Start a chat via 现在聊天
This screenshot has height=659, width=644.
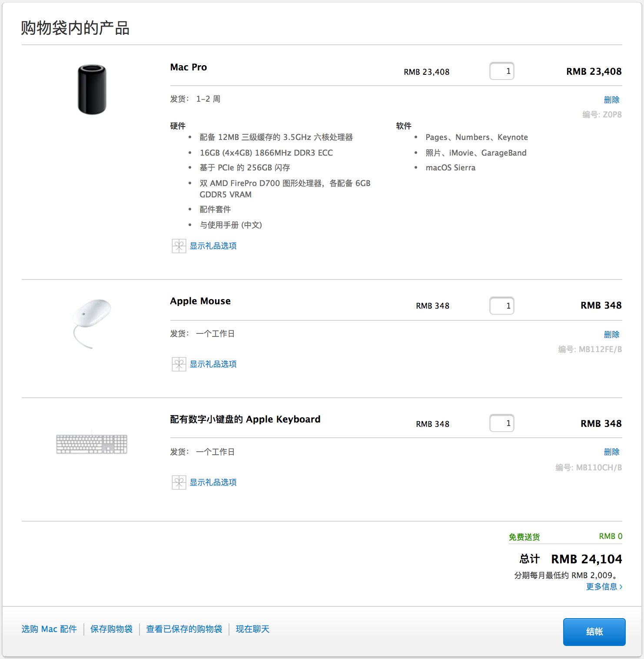(252, 629)
